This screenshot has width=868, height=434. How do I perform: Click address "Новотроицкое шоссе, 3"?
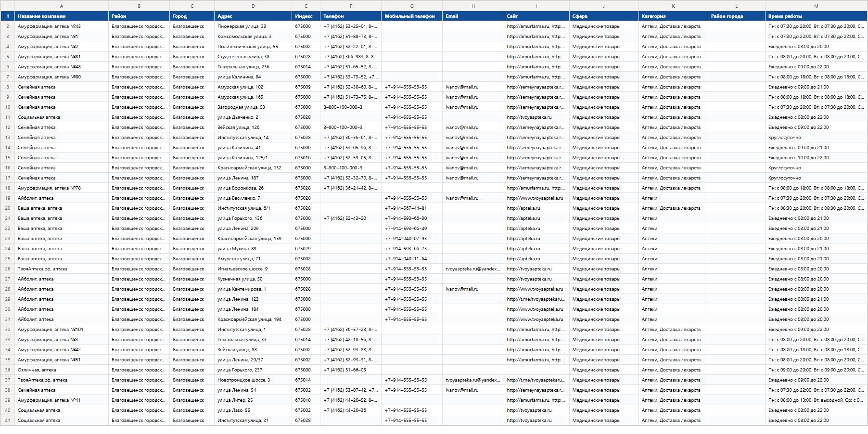[x=253, y=380]
